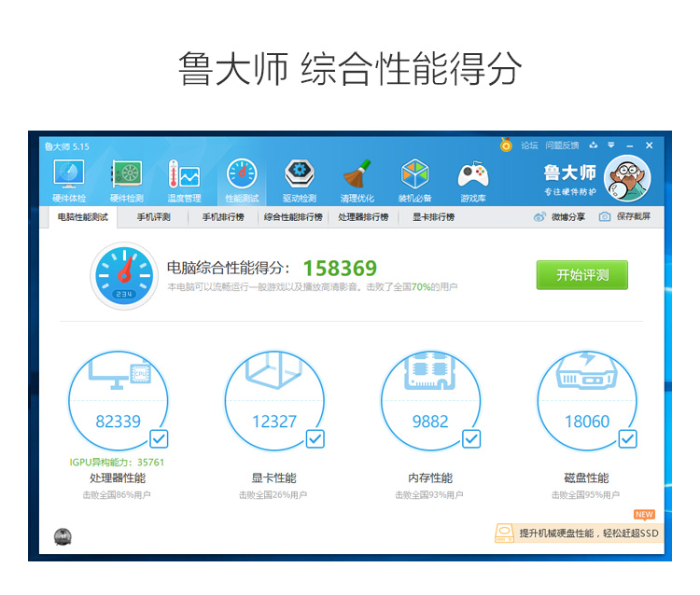Uncheck the 磁盘性能 disk test checkbox
The image size is (700, 595).
(x=628, y=439)
